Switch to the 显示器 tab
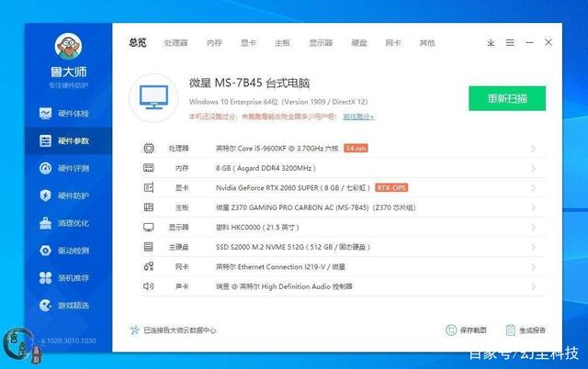This screenshot has width=588, height=369. tap(321, 43)
